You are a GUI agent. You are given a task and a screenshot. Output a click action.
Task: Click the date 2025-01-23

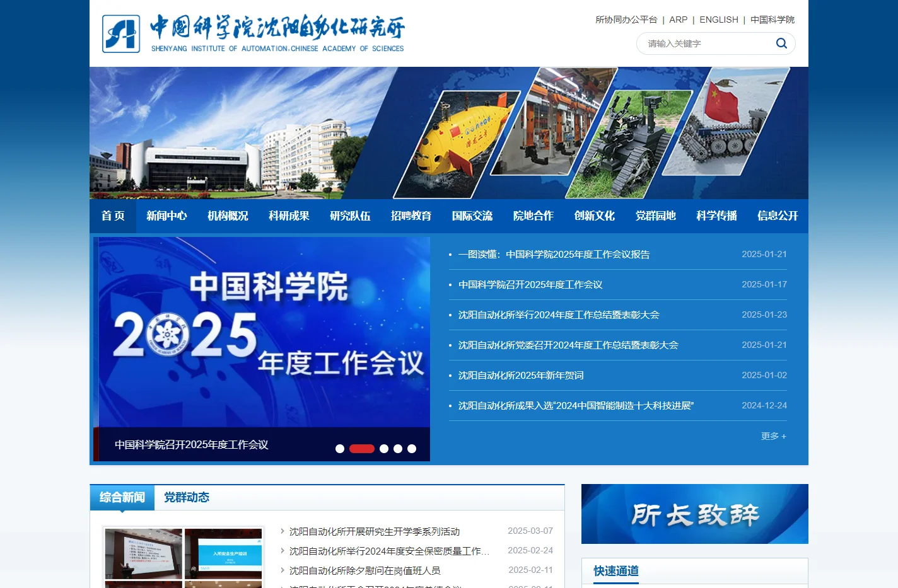tap(764, 315)
